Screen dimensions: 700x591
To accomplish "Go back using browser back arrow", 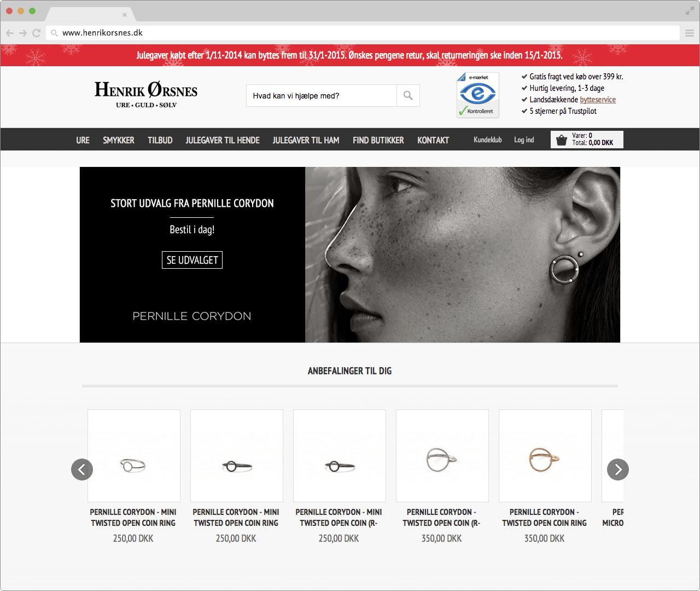I will tap(10, 33).
